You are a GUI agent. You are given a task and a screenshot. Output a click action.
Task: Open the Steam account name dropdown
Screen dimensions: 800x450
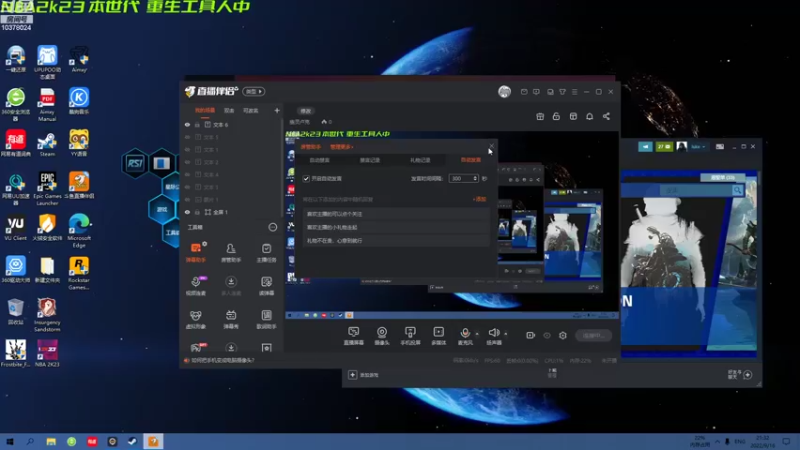(698, 146)
